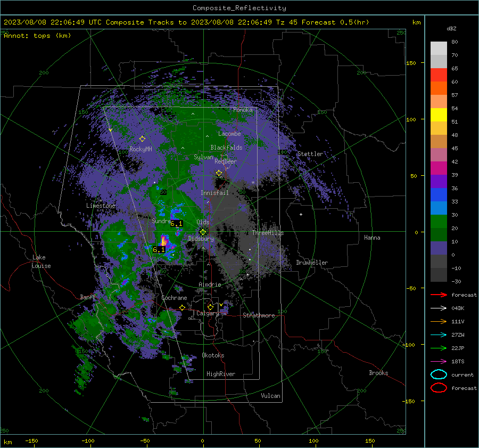The height and width of the screenshot is (448, 479).
Task: Click the cyan current ellipse legend icon
Action: [x=439, y=374]
